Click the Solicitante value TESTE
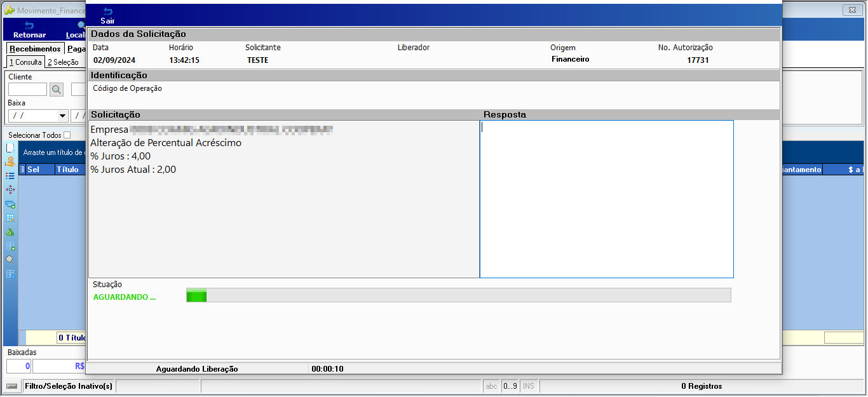Image resolution: width=868 pixels, height=397 pixels. (x=258, y=60)
